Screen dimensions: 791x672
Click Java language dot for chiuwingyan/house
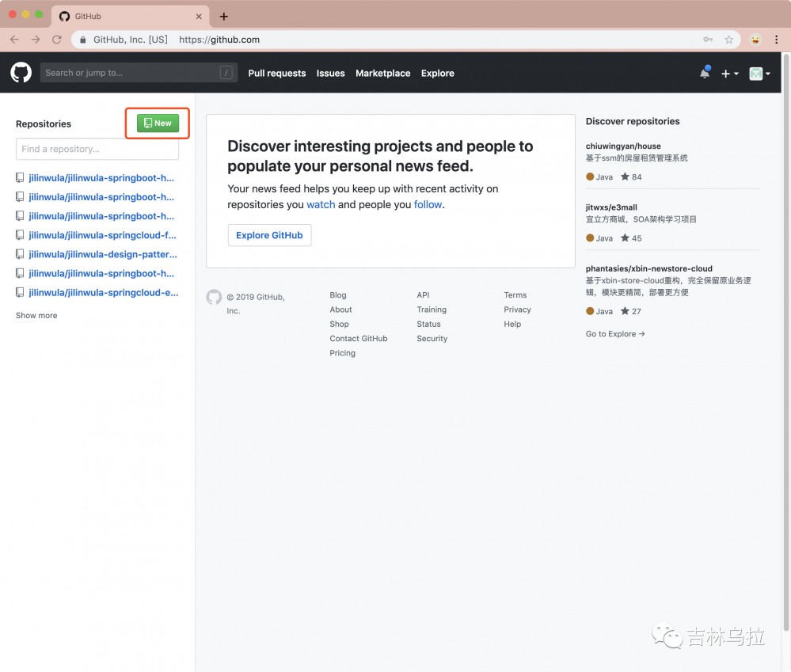590,177
